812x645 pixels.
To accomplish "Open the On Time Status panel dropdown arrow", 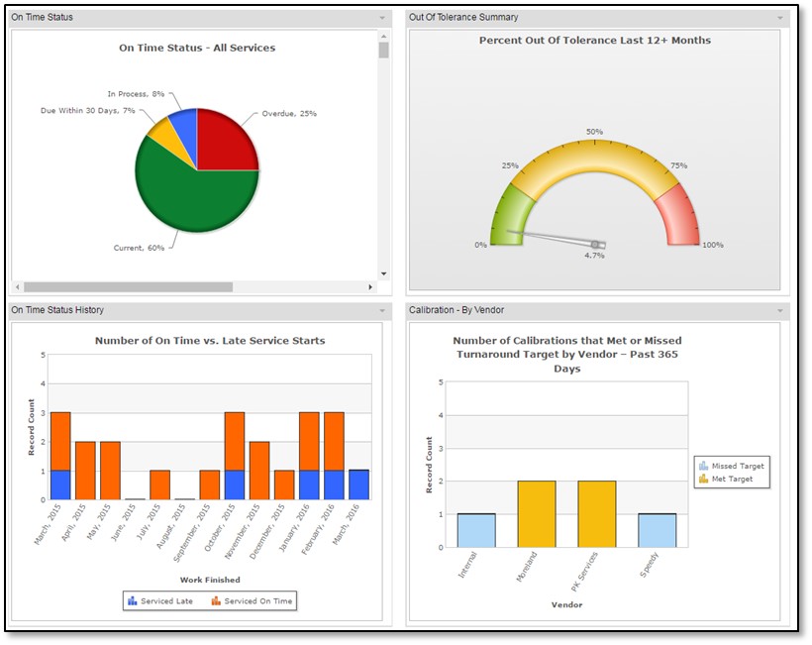I will point(382,18).
